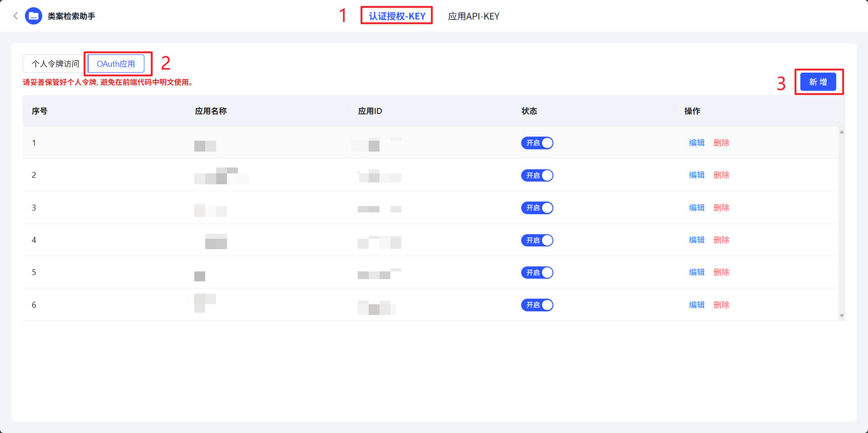The image size is (868, 433).
Task: Click 编辑 for row 5
Action: pyautogui.click(x=696, y=272)
